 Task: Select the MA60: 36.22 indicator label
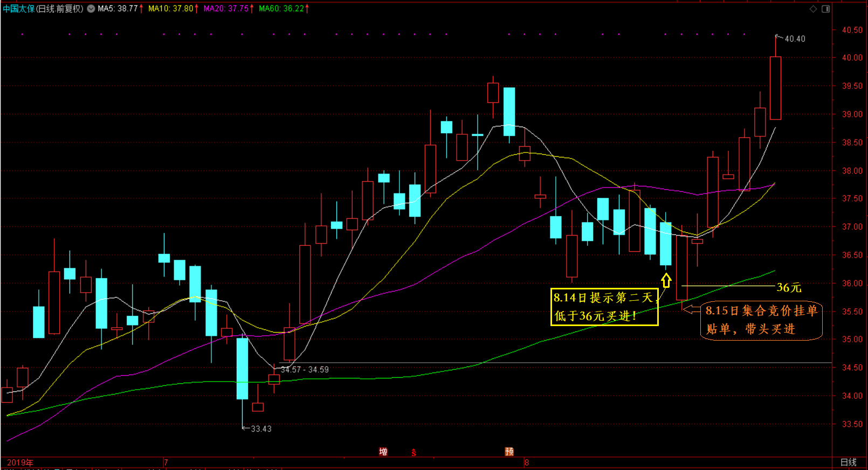281,9
